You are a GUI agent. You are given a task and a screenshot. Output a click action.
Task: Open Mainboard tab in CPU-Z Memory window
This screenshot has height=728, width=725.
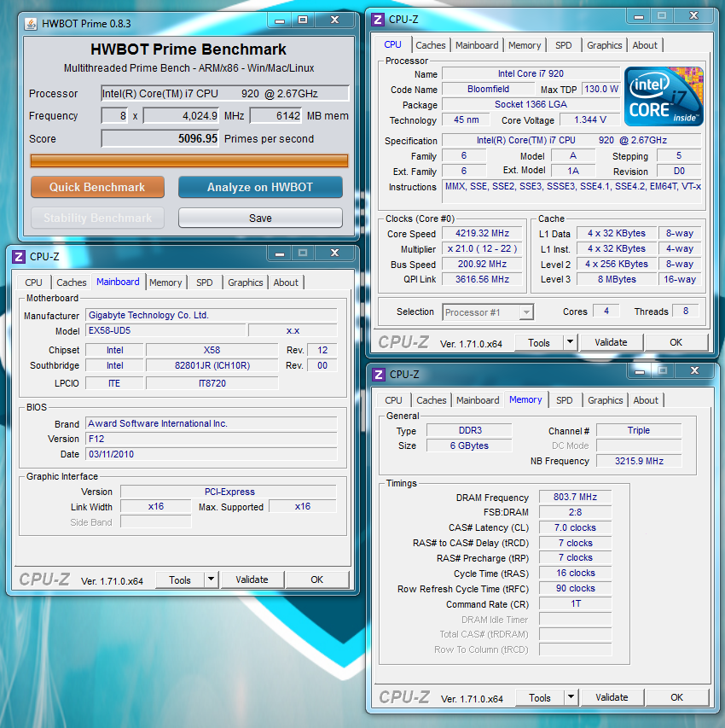click(x=478, y=400)
